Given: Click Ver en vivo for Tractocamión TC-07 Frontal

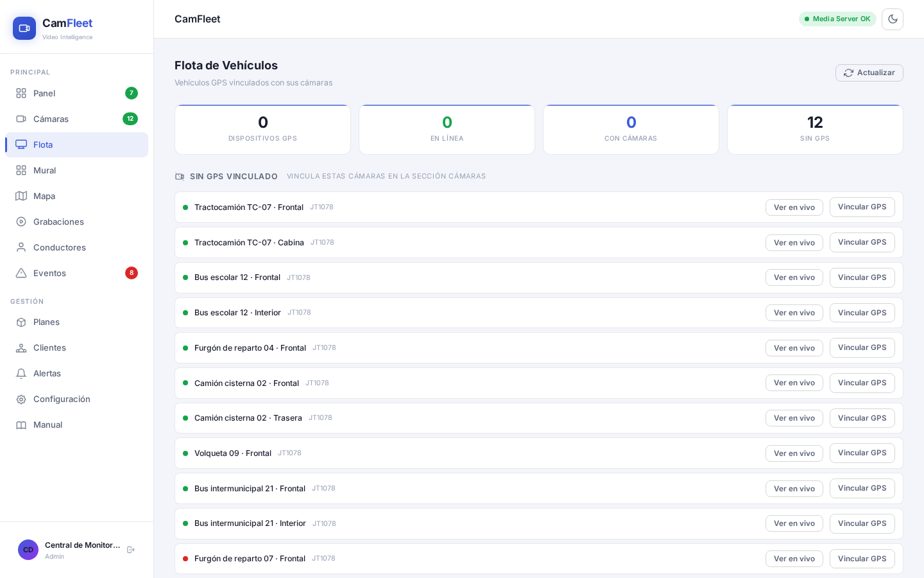Looking at the screenshot, I should pyautogui.click(x=794, y=207).
